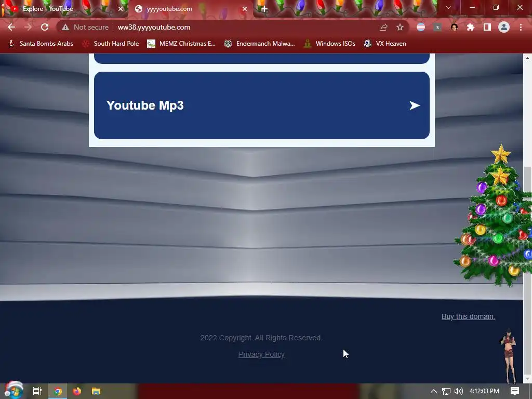Screen dimensions: 532x399
Task: Select the yyyyoutube.com tab
Action: pyautogui.click(x=191, y=9)
